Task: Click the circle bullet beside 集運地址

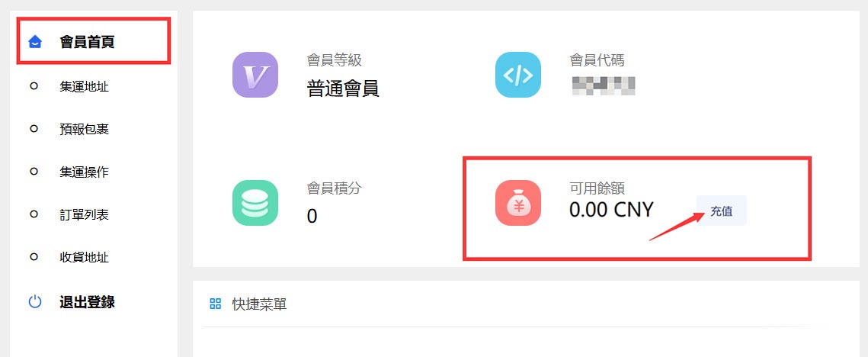Action: click(x=34, y=86)
